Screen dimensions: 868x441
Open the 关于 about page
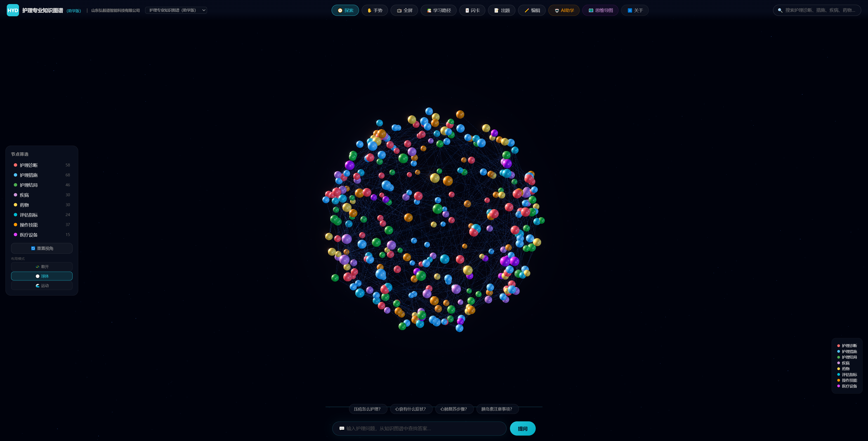[635, 10]
